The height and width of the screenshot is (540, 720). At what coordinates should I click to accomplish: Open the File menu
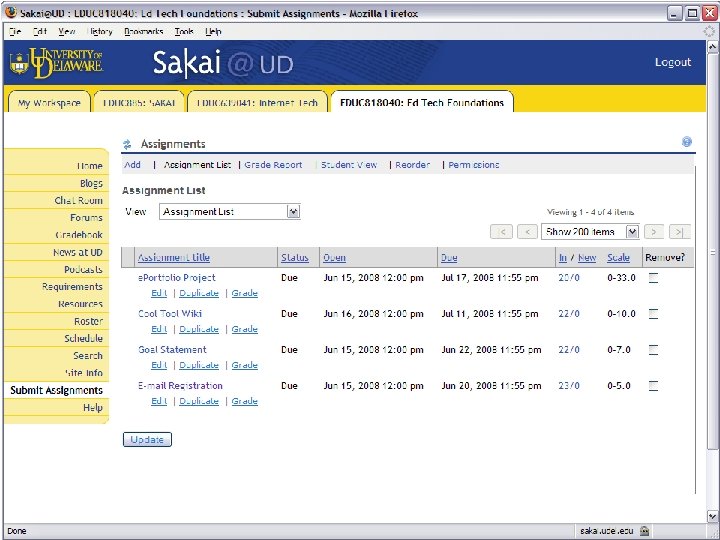pyautogui.click(x=15, y=31)
